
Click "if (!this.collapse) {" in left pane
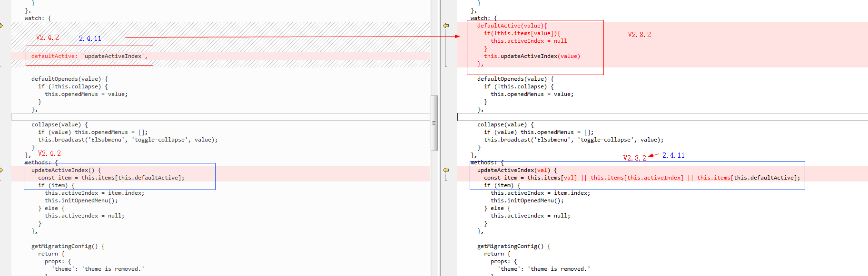point(73,86)
